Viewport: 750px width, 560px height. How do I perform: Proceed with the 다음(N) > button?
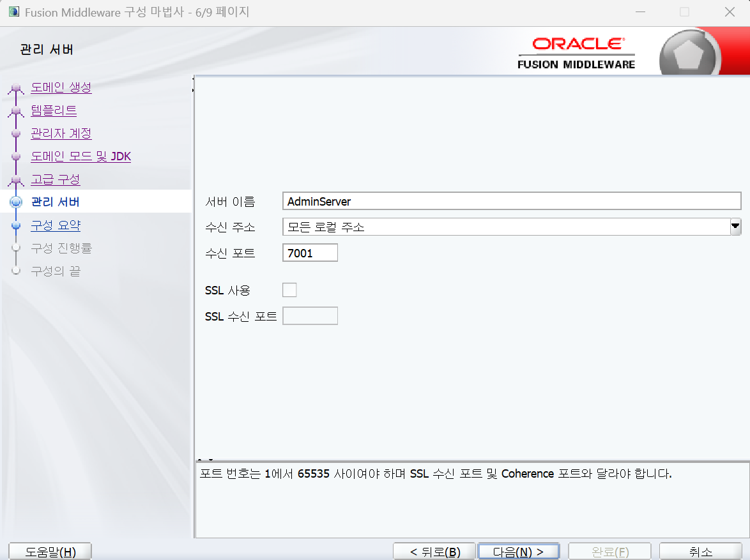click(x=519, y=552)
